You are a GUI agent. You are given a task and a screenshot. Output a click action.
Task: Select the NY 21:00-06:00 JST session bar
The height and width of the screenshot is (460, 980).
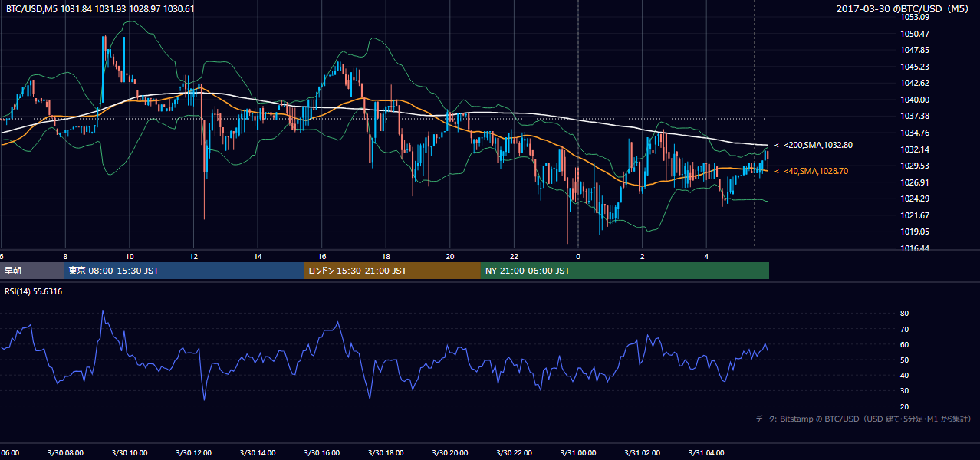625,271
